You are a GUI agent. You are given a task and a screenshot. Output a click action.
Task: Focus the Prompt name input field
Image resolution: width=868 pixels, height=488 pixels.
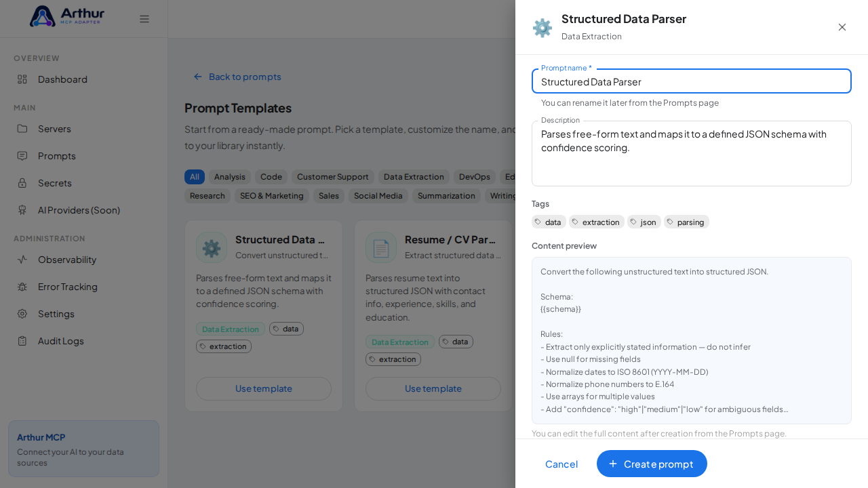[692, 81]
